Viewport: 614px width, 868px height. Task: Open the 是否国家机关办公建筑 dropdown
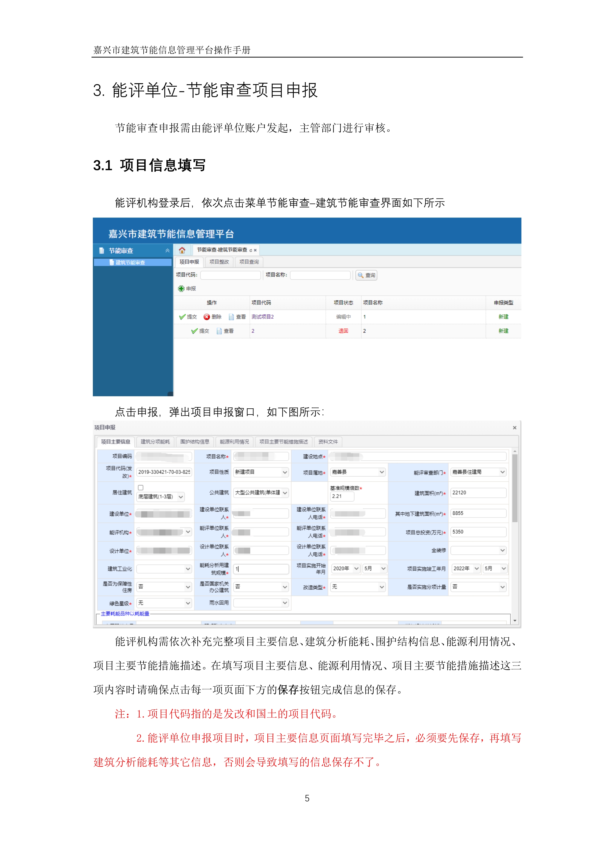click(261, 587)
